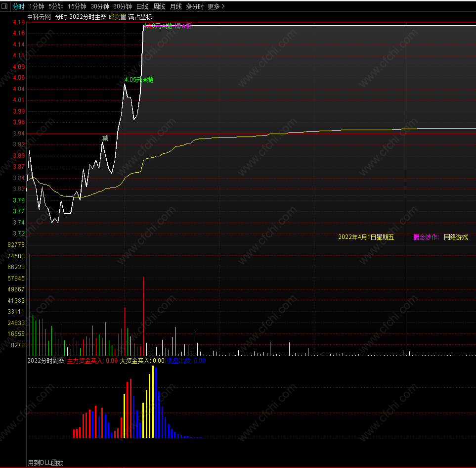Click the 4.19 top price label
This screenshot has width=476, height=468.
(19, 22)
